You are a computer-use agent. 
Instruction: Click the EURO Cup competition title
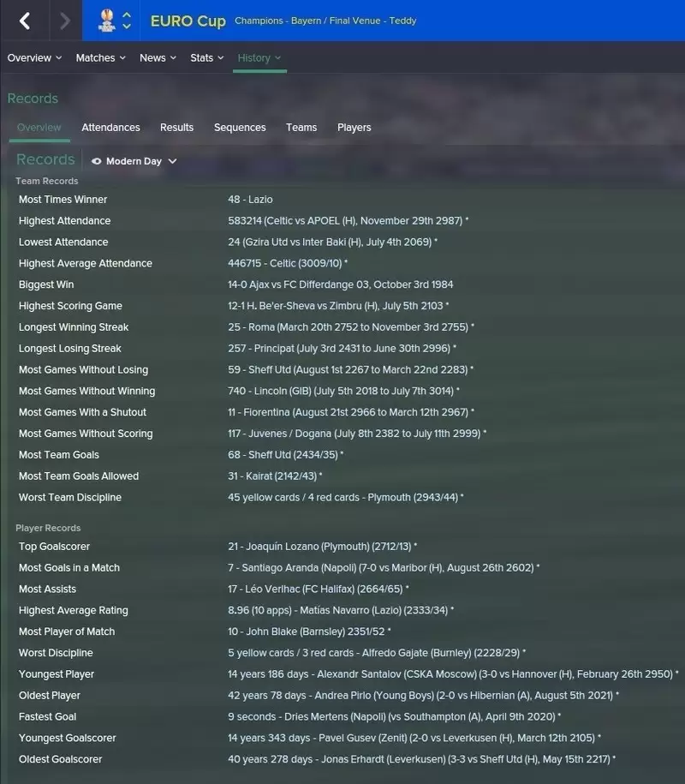pyautogui.click(x=188, y=21)
